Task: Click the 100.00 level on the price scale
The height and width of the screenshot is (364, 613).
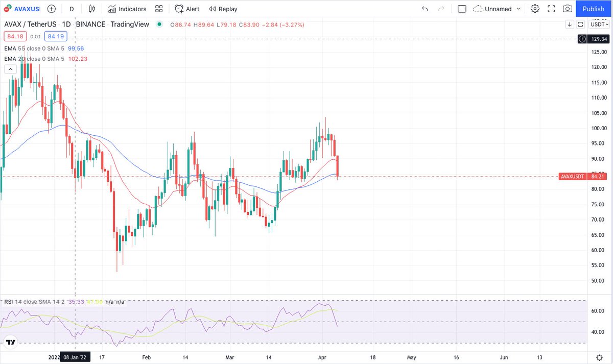Action: tap(599, 128)
